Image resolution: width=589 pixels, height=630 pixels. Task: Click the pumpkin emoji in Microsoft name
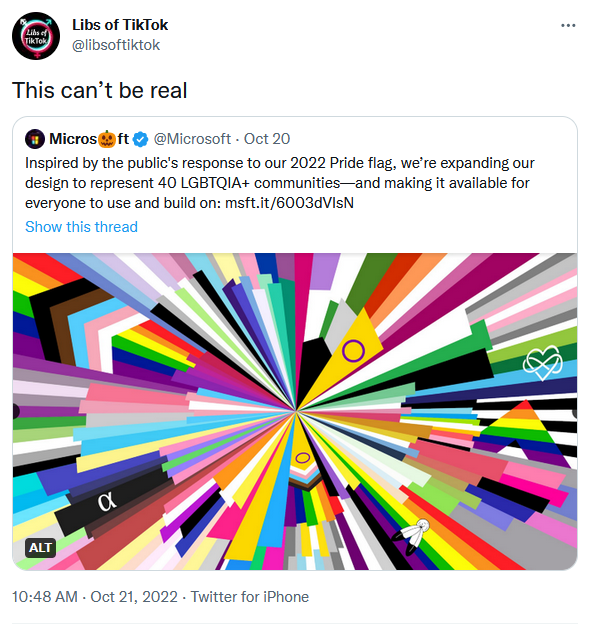(107, 139)
